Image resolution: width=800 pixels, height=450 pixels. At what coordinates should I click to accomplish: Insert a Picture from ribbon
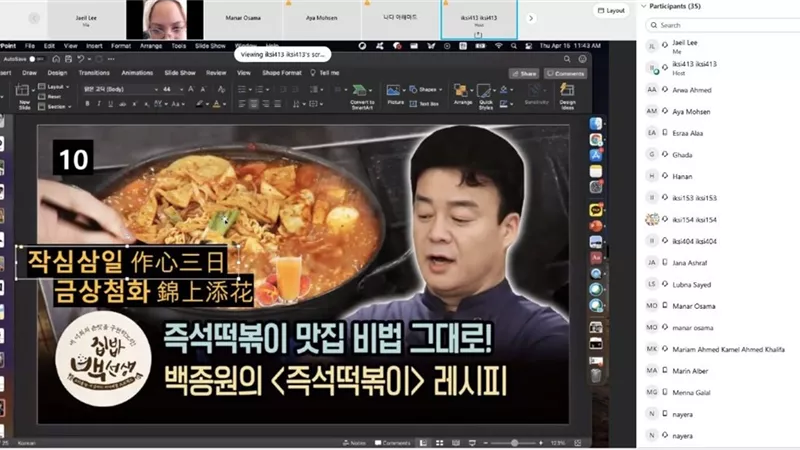pos(395,95)
